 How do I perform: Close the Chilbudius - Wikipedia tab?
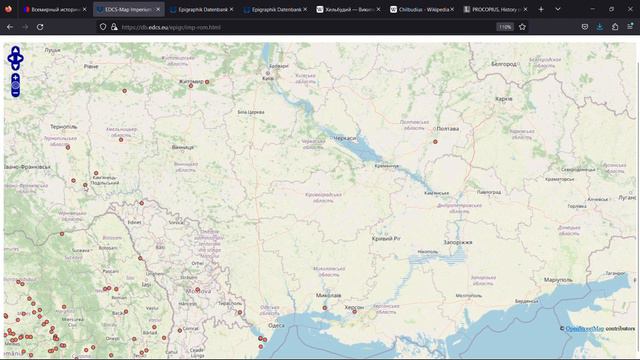point(452,9)
